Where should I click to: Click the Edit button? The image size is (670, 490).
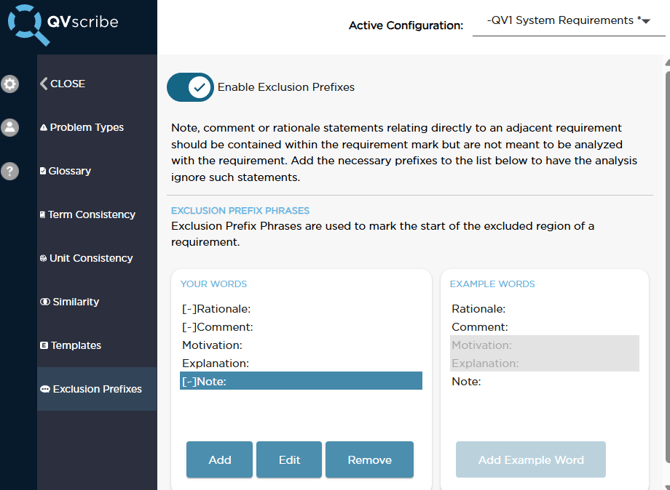click(x=289, y=460)
